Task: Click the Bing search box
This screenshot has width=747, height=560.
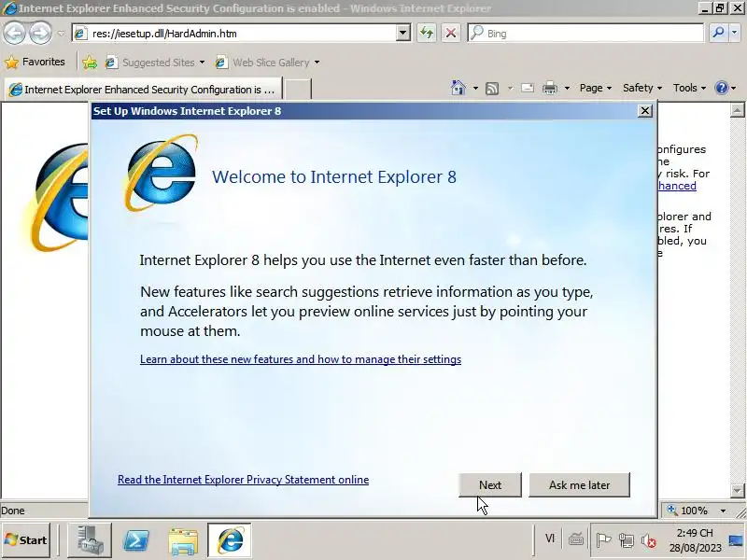Action: 585,34
